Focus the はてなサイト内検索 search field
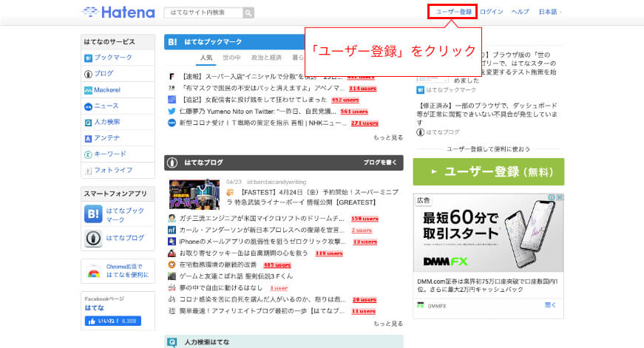The height and width of the screenshot is (348, 644). (x=204, y=13)
